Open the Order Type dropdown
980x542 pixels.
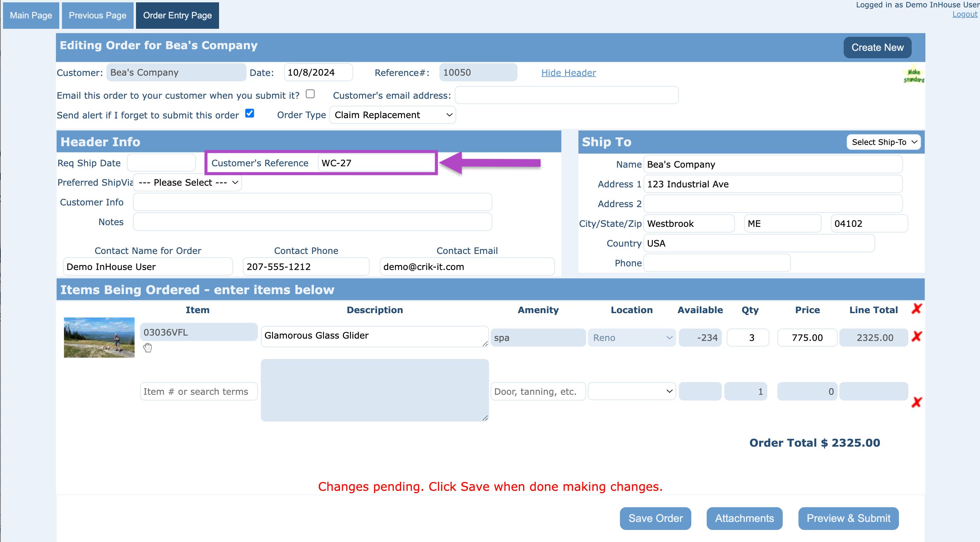392,115
